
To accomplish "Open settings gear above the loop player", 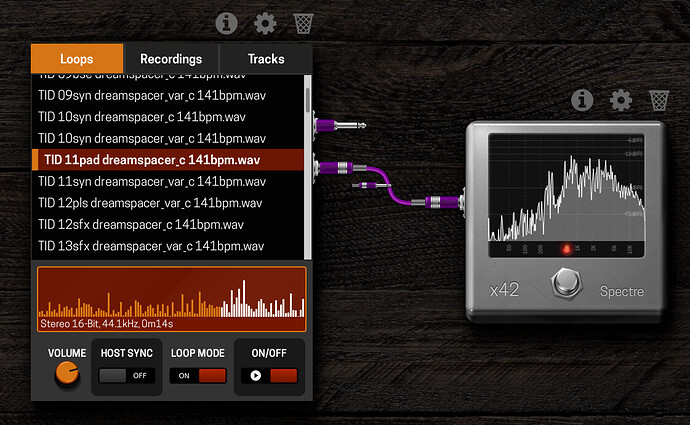I will 265,23.
